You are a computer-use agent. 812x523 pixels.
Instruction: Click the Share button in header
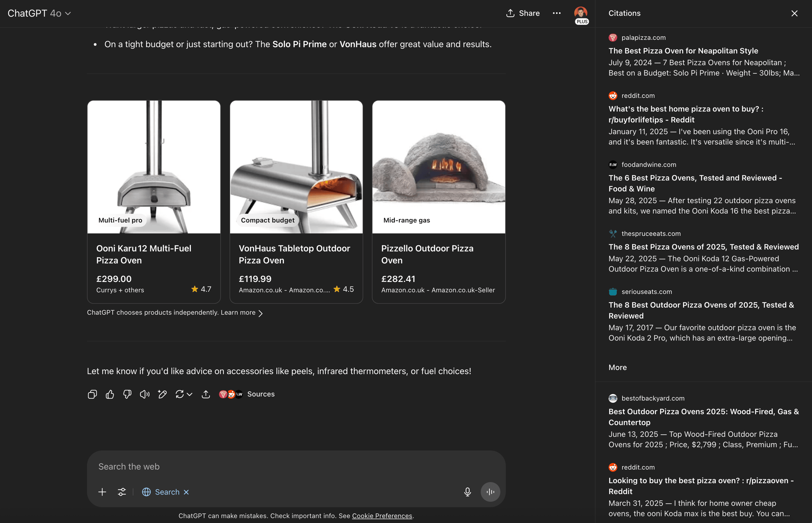523,13
